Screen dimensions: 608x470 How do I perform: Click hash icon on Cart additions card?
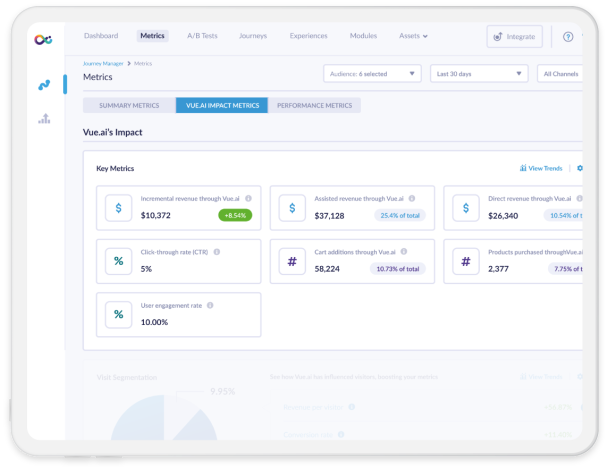(292, 261)
